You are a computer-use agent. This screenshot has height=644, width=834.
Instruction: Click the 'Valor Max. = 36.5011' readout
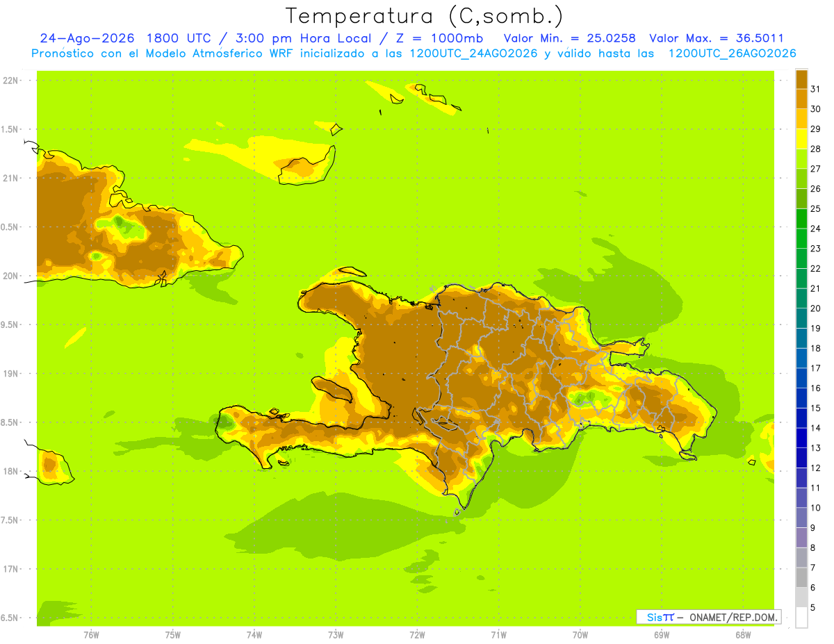(x=717, y=38)
